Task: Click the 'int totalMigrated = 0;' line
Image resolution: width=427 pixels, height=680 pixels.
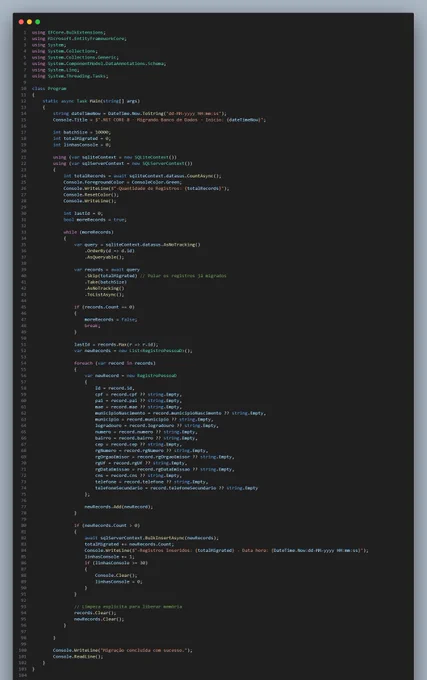Action: click(82, 138)
